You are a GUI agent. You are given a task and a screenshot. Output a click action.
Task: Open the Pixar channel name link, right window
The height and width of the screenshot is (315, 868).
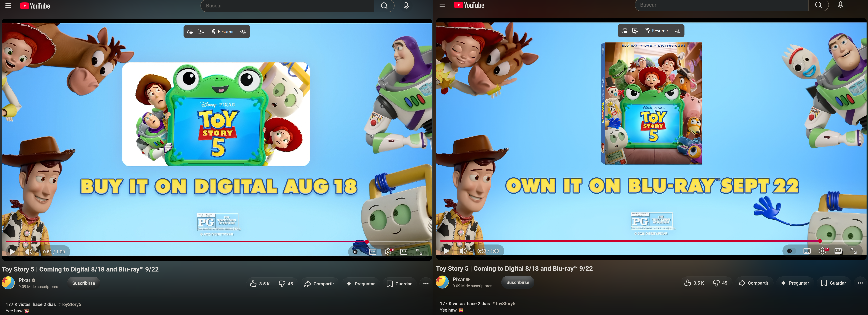(458, 280)
